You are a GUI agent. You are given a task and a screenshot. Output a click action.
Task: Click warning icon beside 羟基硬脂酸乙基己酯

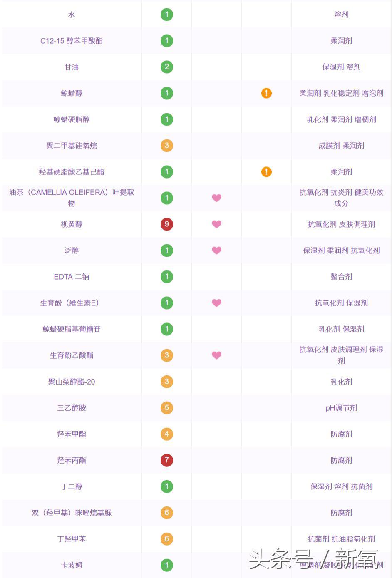click(x=266, y=172)
